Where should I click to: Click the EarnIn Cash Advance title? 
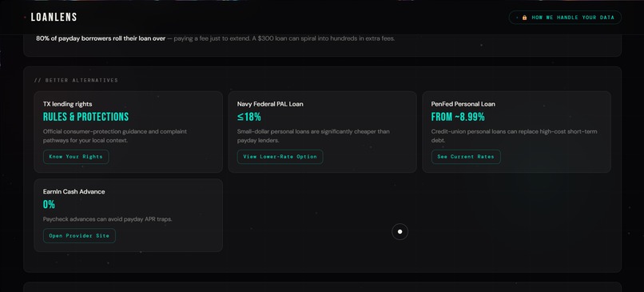pyautogui.click(x=74, y=192)
